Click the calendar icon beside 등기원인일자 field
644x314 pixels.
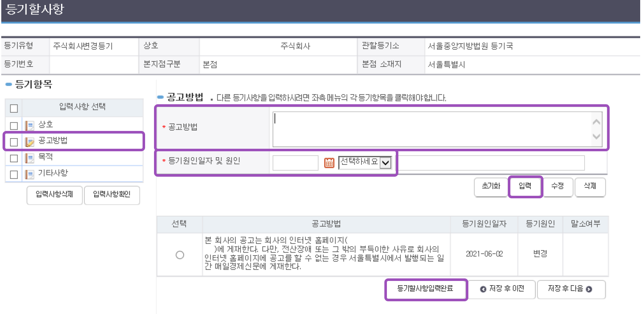(329, 162)
